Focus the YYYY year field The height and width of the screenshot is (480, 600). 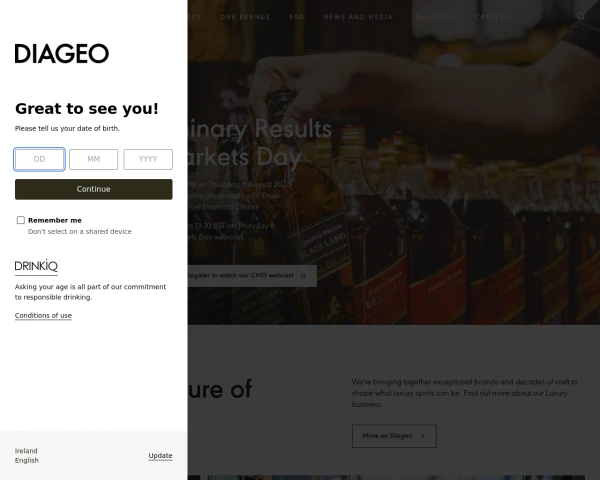pyautogui.click(x=148, y=159)
